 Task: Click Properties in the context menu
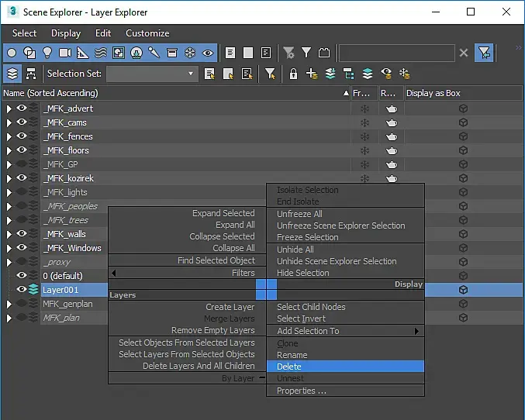[302, 391]
